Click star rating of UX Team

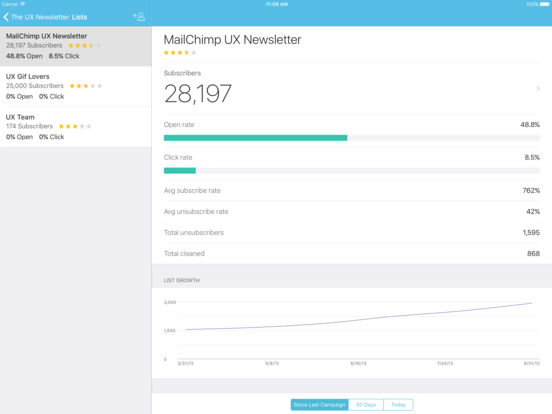click(75, 126)
